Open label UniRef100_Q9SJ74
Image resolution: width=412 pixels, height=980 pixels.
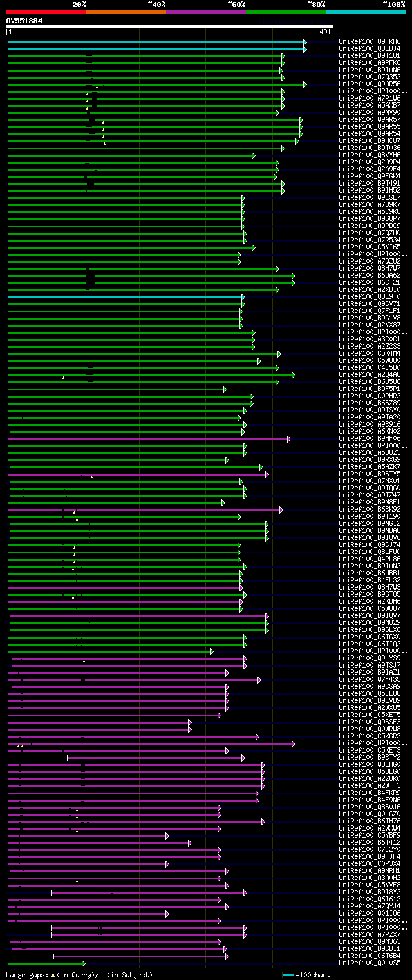point(370,544)
